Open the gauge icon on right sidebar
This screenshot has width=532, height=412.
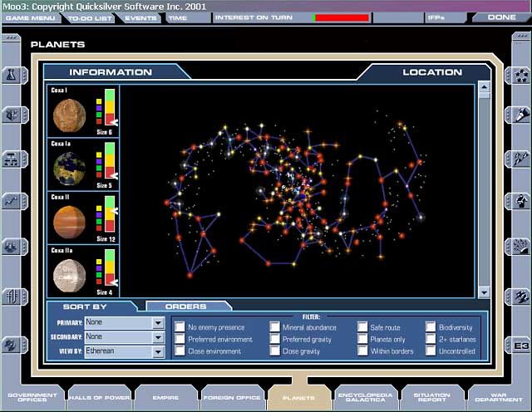tap(520, 247)
